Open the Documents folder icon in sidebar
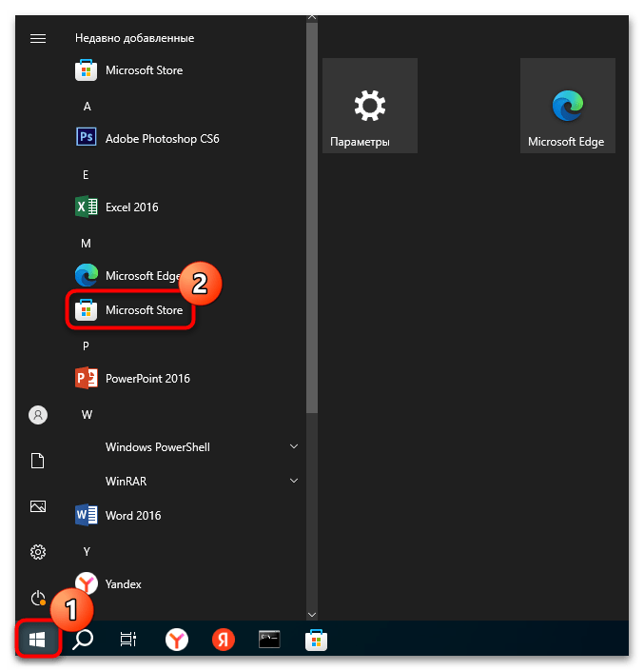644x671 pixels. click(x=38, y=461)
